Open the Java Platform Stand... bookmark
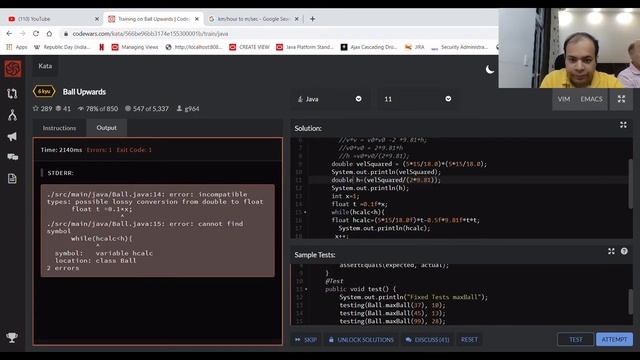Image resolution: width=640 pixels, height=360 pixels. pos(305,47)
